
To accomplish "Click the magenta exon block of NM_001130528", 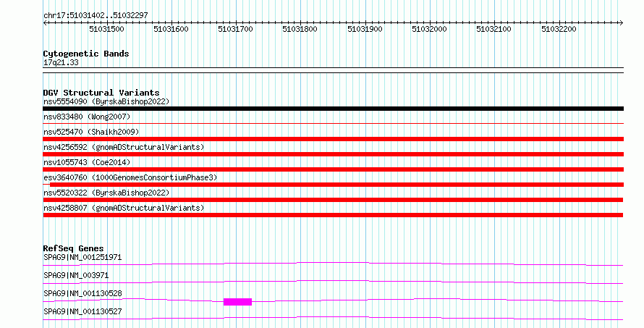I will [237, 302].
